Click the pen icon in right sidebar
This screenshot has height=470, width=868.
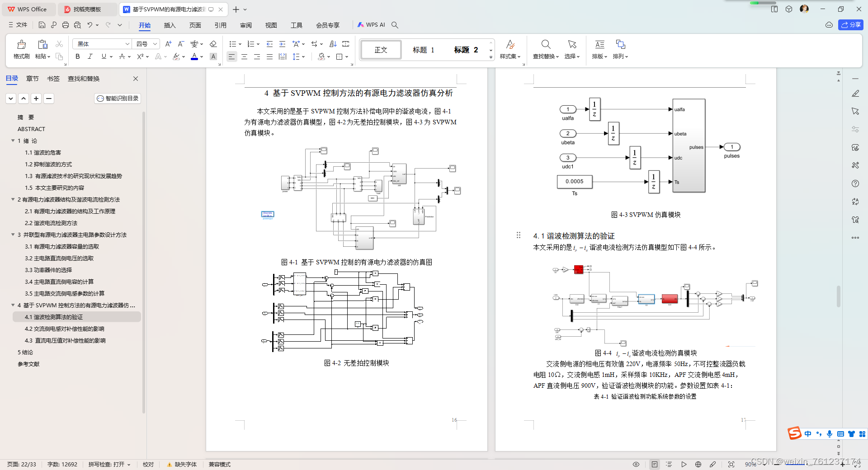[x=855, y=94]
